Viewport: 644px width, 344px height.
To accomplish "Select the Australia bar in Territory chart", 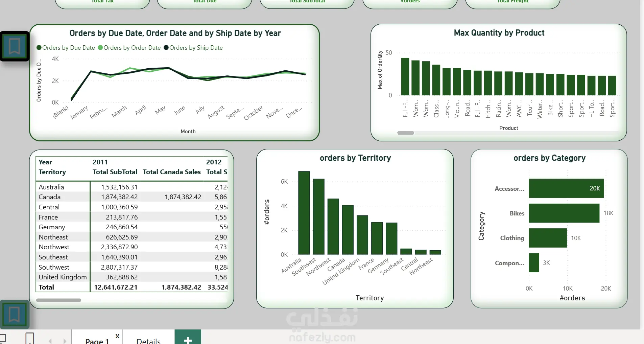I will (x=304, y=213).
